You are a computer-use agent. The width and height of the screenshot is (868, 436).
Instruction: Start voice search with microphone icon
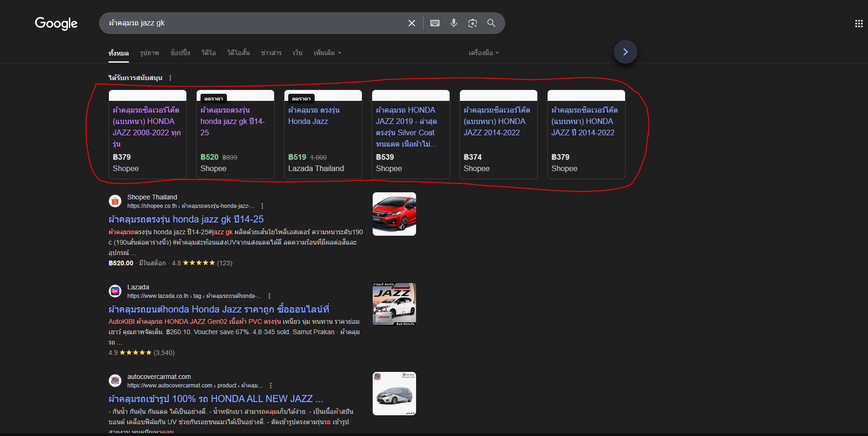point(454,23)
